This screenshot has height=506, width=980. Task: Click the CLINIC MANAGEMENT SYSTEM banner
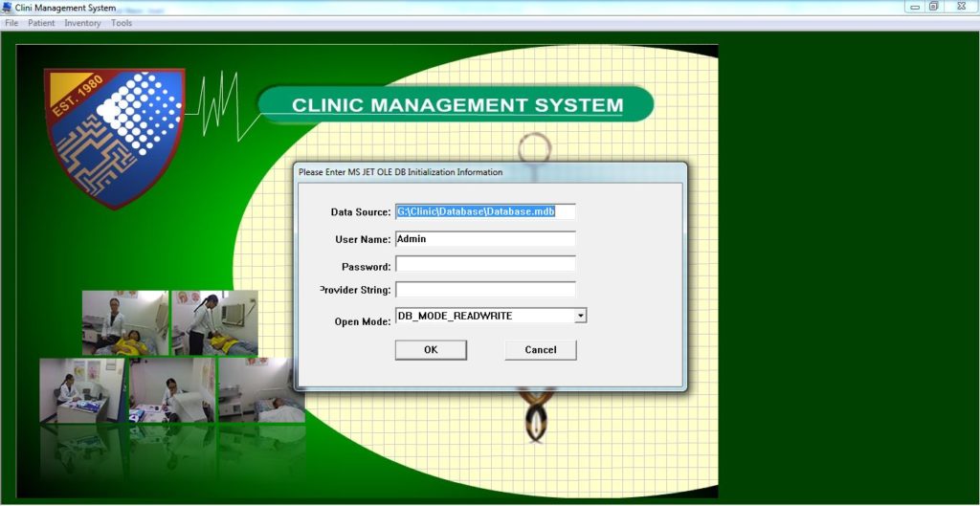click(x=457, y=104)
